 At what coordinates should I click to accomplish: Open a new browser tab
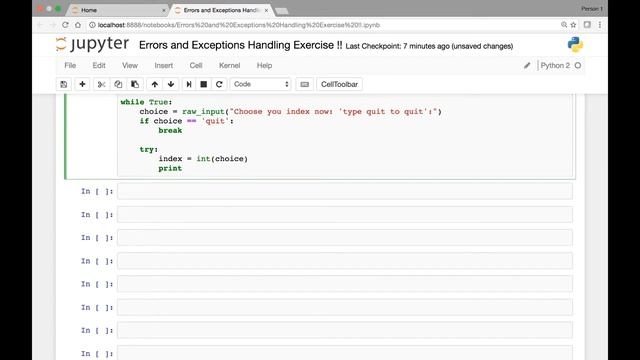tap(281, 11)
